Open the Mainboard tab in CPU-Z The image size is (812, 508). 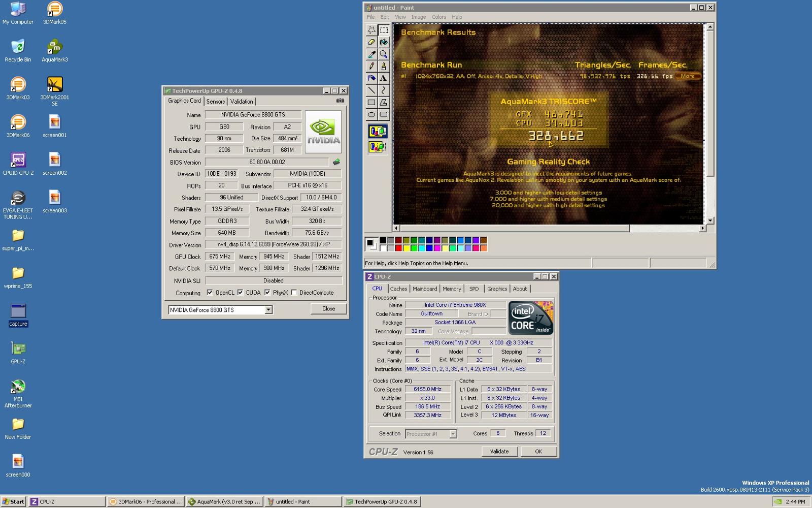tap(425, 289)
